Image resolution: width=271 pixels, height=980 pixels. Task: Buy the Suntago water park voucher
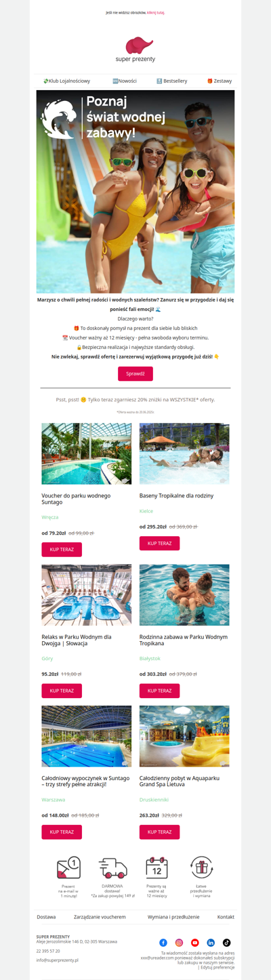(x=62, y=550)
